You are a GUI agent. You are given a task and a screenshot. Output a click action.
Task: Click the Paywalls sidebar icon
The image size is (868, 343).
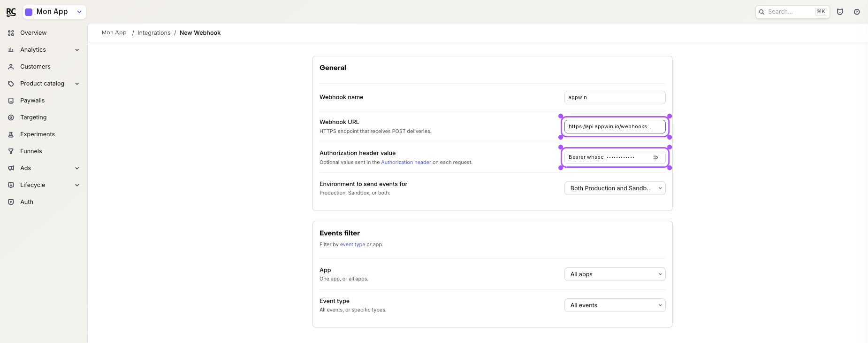(11, 101)
